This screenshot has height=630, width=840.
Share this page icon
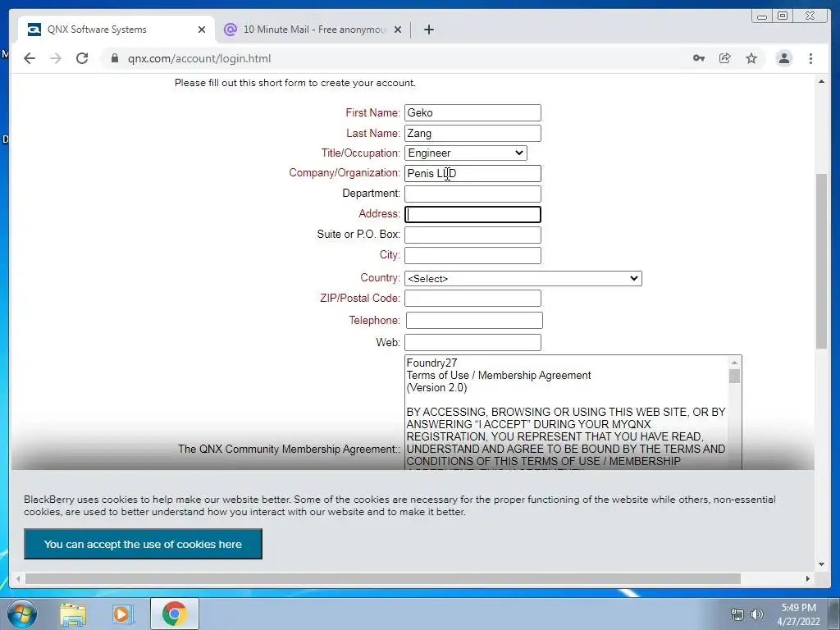click(x=725, y=58)
